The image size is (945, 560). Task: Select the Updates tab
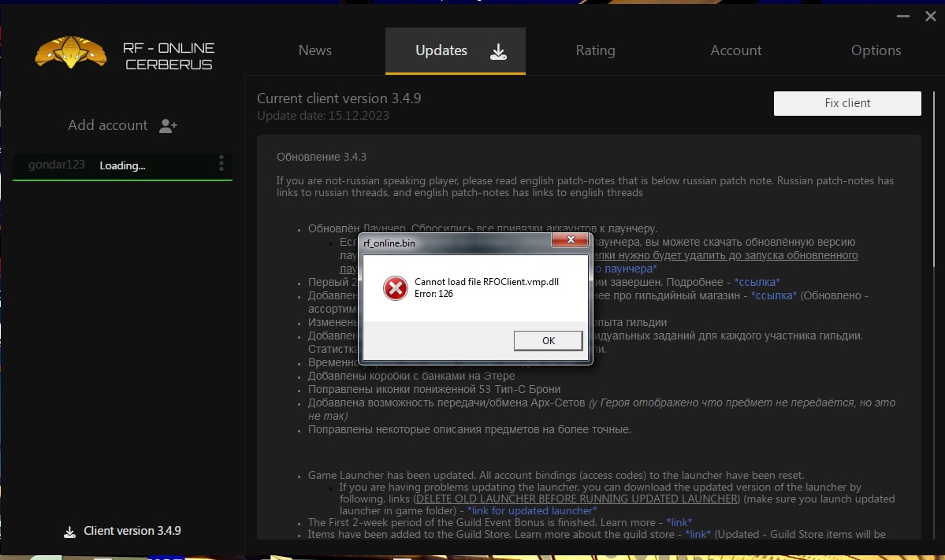[456, 51]
